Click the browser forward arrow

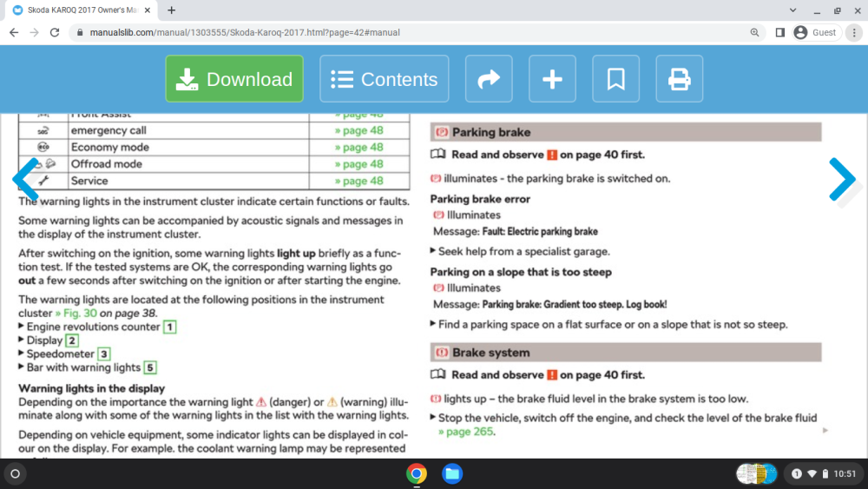point(35,33)
